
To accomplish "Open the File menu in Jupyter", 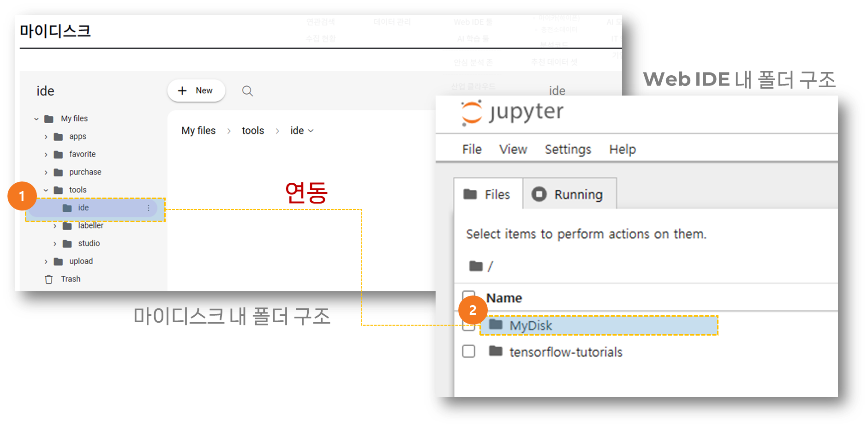I will [472, 150].
